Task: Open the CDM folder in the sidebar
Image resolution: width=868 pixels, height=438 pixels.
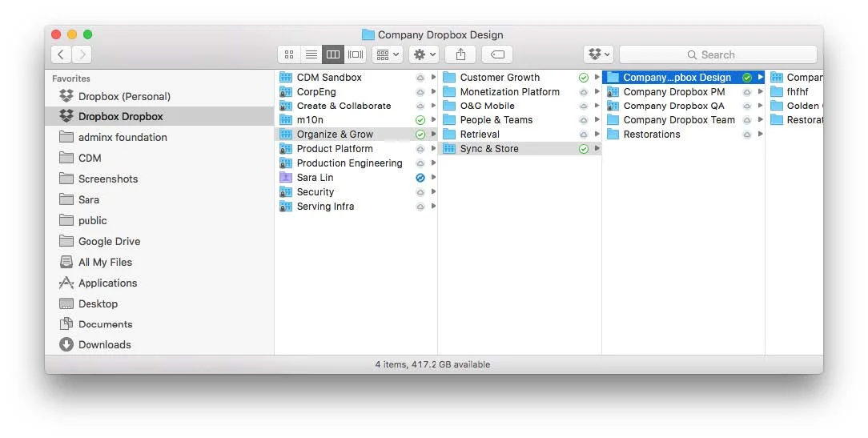Action: [159, 158]
